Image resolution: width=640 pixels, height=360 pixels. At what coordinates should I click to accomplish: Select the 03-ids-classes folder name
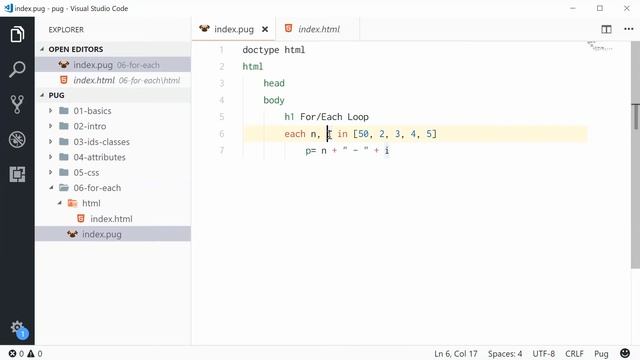tap(102, 142)
